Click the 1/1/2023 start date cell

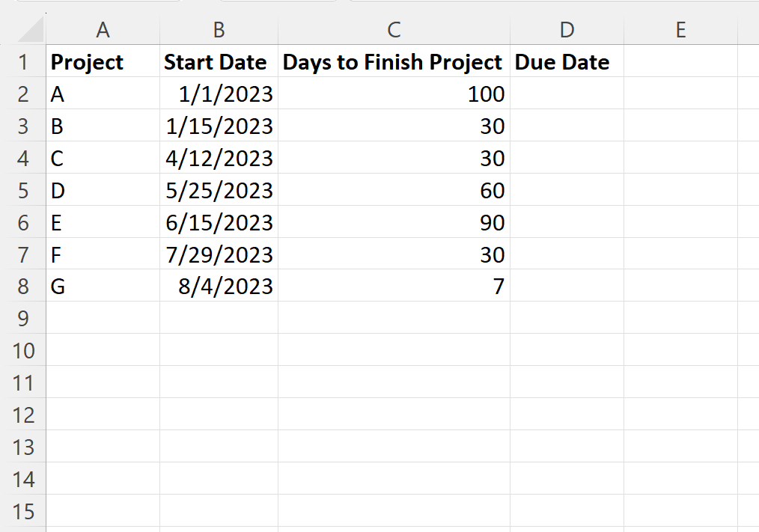coord(218,94)
